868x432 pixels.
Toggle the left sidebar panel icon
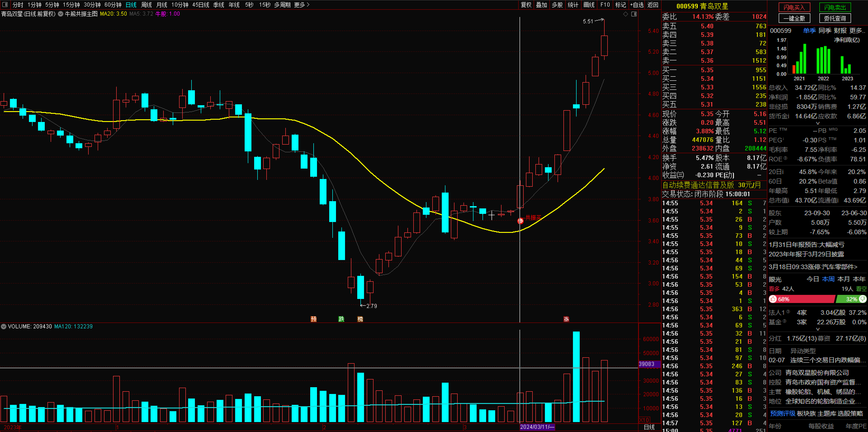tap(5, 5)
